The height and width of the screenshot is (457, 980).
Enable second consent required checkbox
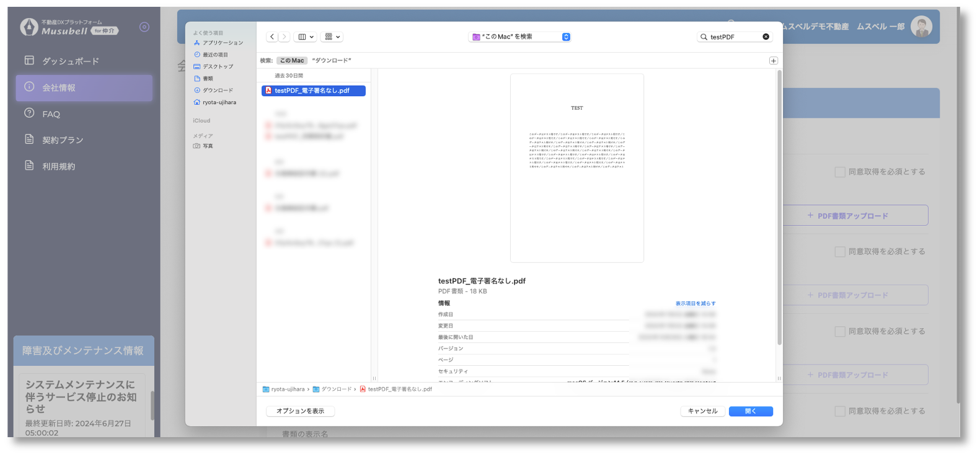840,252
